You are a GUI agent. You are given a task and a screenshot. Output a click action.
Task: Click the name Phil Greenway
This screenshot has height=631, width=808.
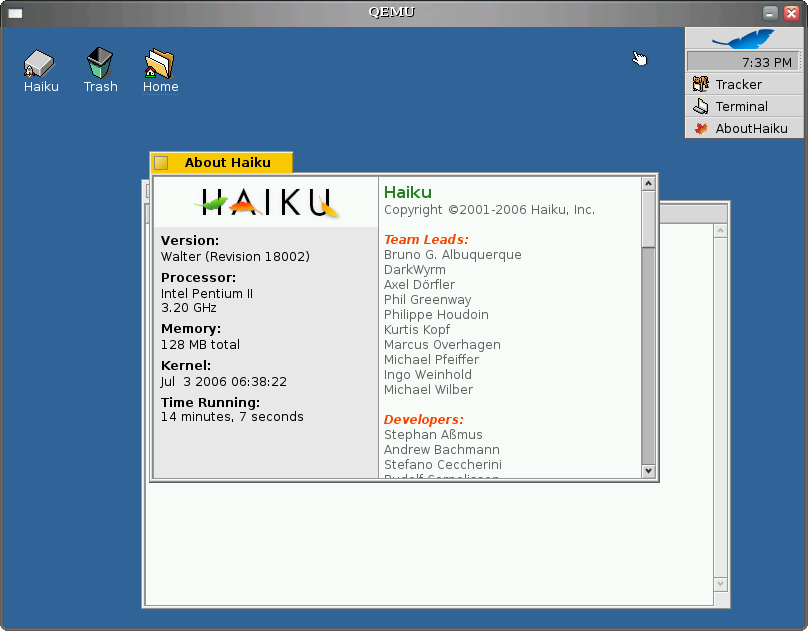point(427,299)
